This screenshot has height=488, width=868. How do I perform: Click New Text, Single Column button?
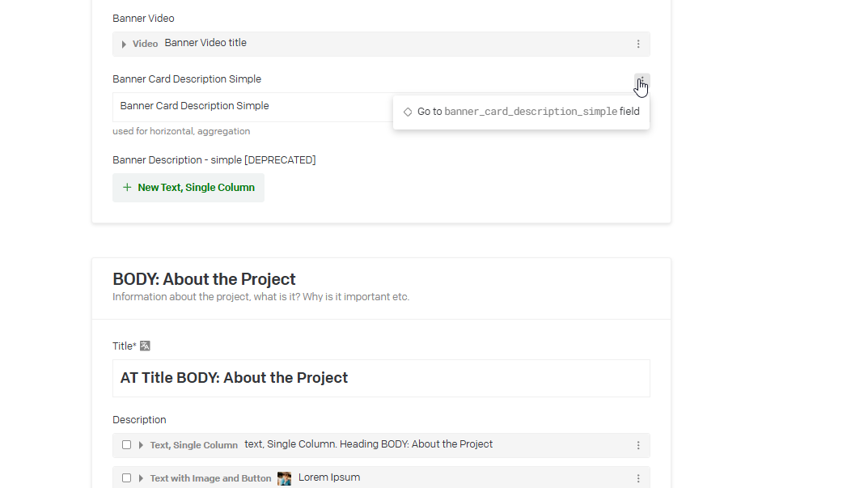click(188, 188)
